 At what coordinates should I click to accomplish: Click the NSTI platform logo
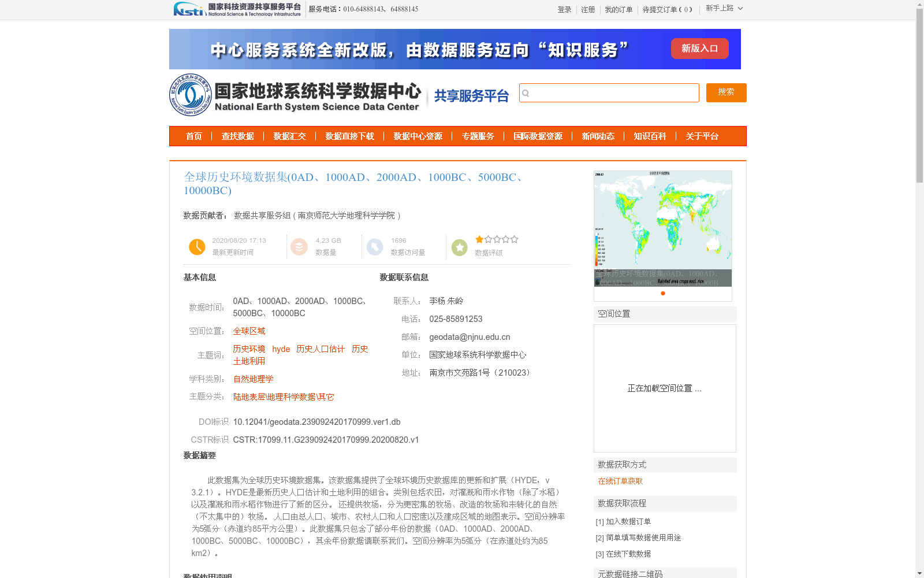237,9
